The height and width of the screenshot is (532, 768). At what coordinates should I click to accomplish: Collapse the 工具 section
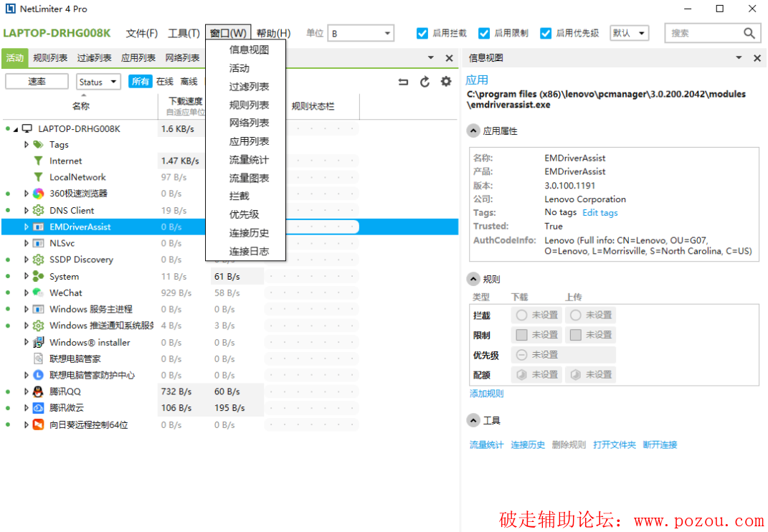(473, 420)
